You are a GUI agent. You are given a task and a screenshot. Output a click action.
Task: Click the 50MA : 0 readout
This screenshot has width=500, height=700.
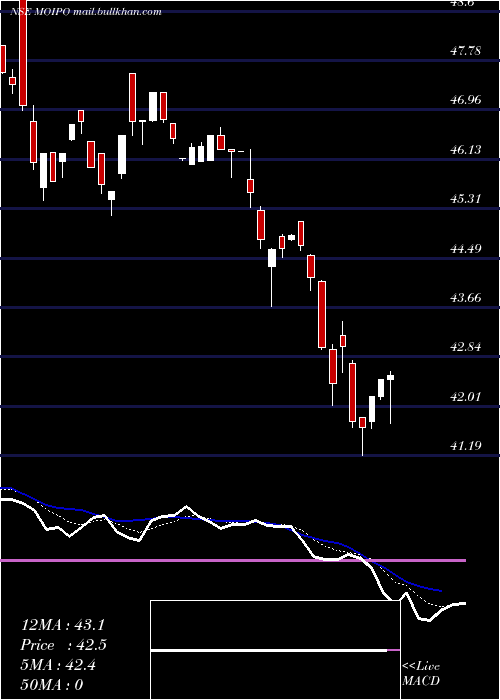[x=52, y=685]
